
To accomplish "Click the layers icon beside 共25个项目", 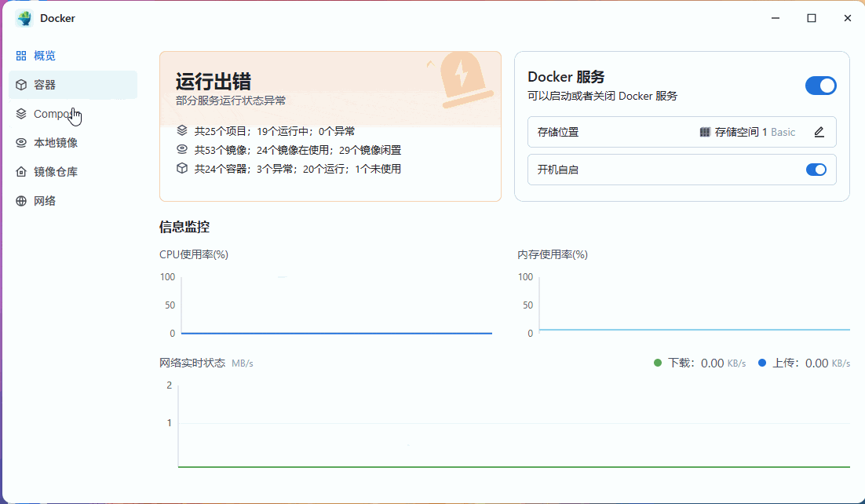I will 182,131.
